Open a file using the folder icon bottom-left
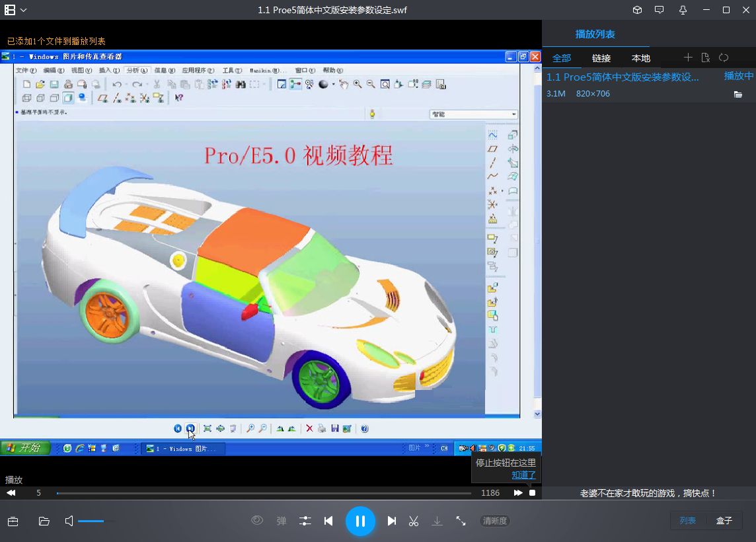The height and width of the screenshot is (542, 756). point(44,521)
